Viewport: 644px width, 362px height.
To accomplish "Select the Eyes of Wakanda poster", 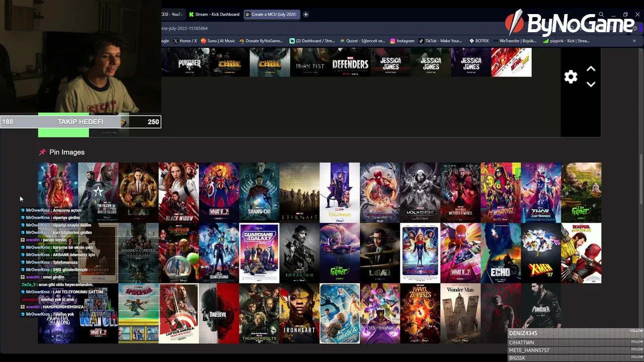I will [x=380, y=313].
